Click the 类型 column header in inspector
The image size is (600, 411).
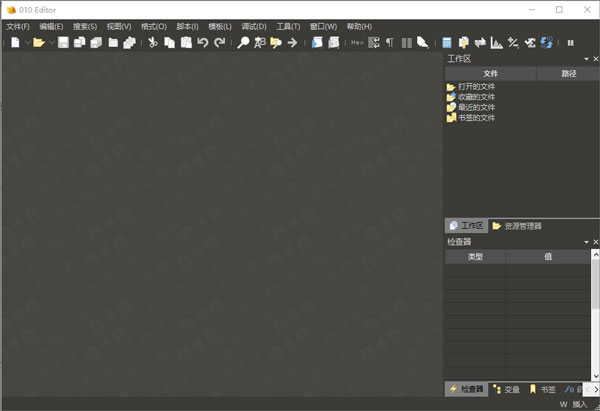point(475,257)
